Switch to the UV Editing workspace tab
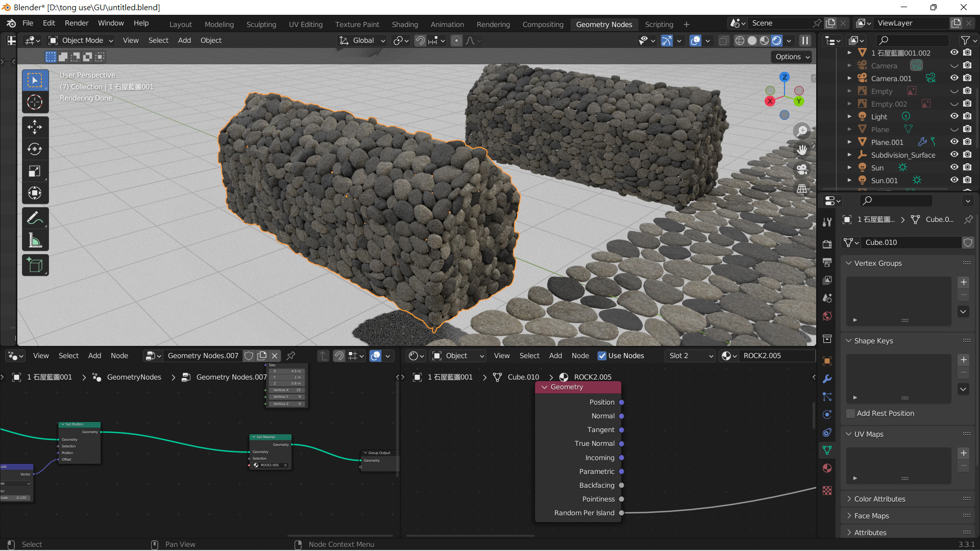This screenshot has height=551, width=980. pyautogui.click(x=305, y=24)
